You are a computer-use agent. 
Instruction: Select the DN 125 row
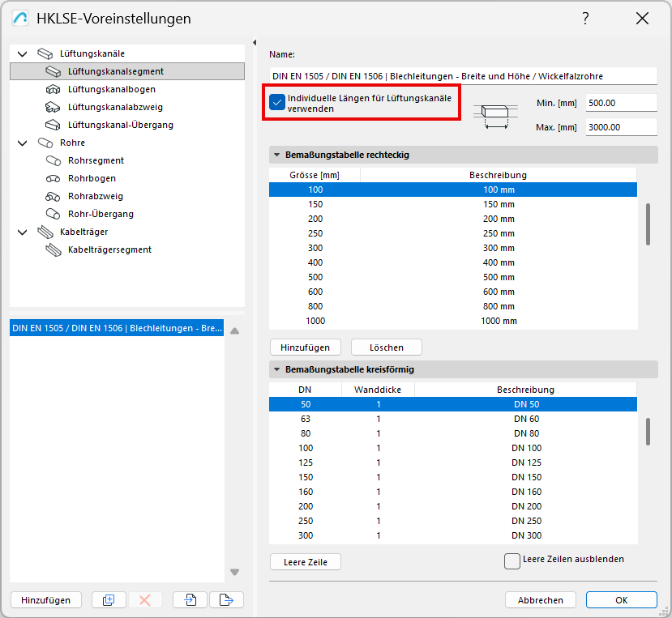pos(453,462)
